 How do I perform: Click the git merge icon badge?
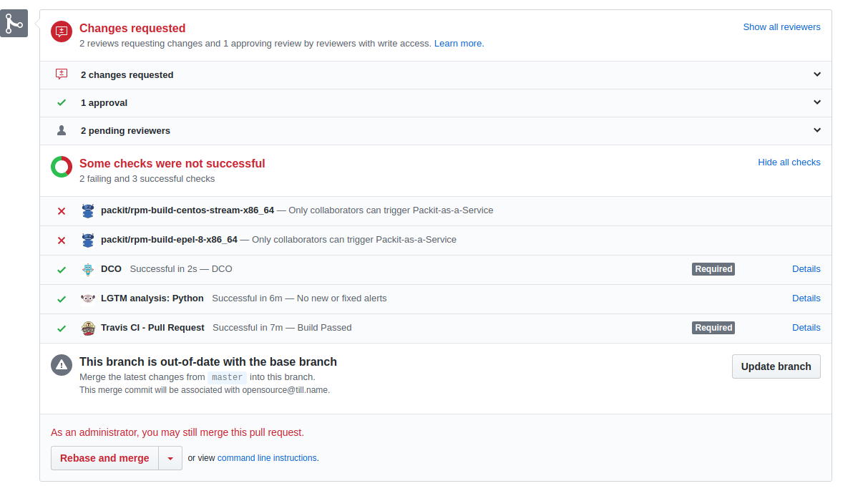point(14,24)
